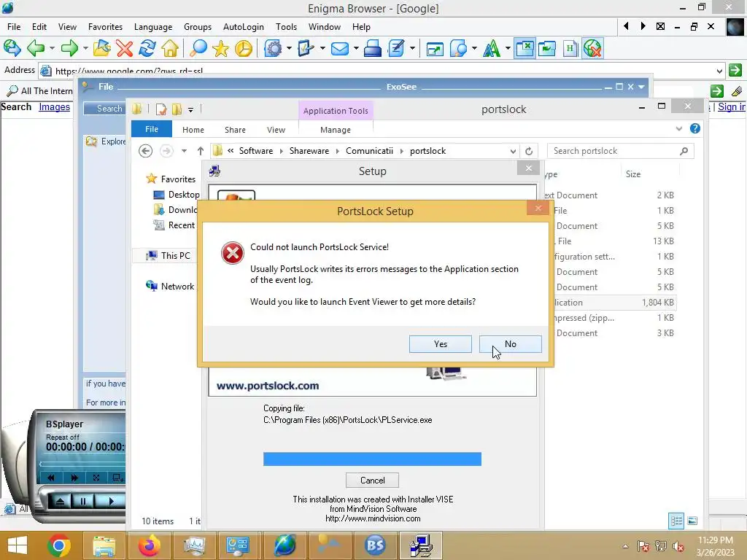Open recent locations dropdown beside Explorer forward arrow
The height and width of the screenshot is (560, 747).
184,151
